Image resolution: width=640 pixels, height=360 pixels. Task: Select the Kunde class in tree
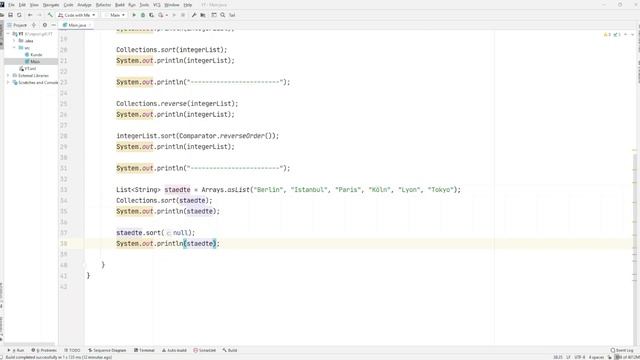pyautogui.click(x=33, y=55)
